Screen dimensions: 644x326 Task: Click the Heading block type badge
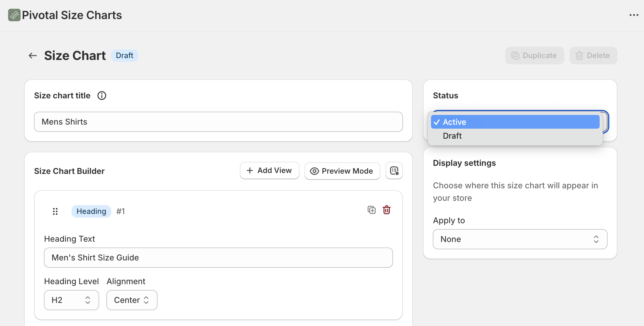pos(91,211)
